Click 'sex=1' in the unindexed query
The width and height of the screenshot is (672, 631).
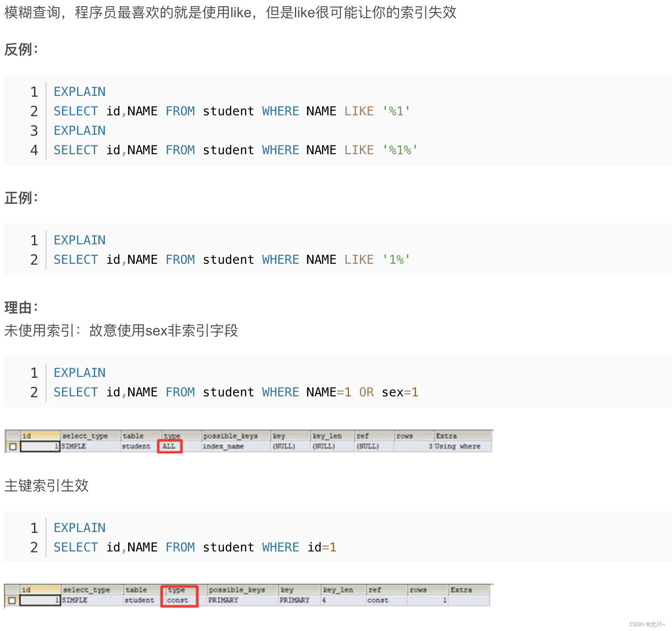pos(400,392)
